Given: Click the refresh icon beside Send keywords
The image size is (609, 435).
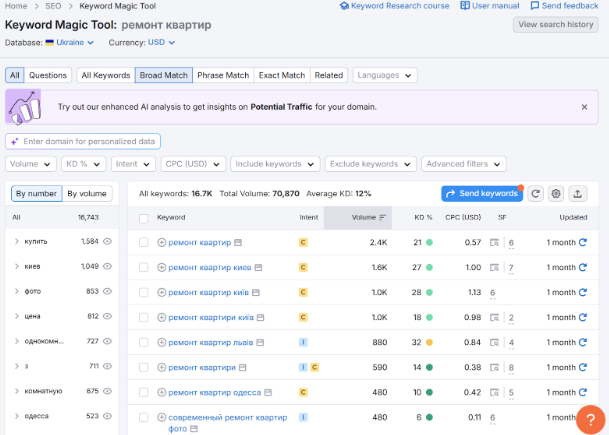Looking at the screenshot, I should [x=536, y=193].
